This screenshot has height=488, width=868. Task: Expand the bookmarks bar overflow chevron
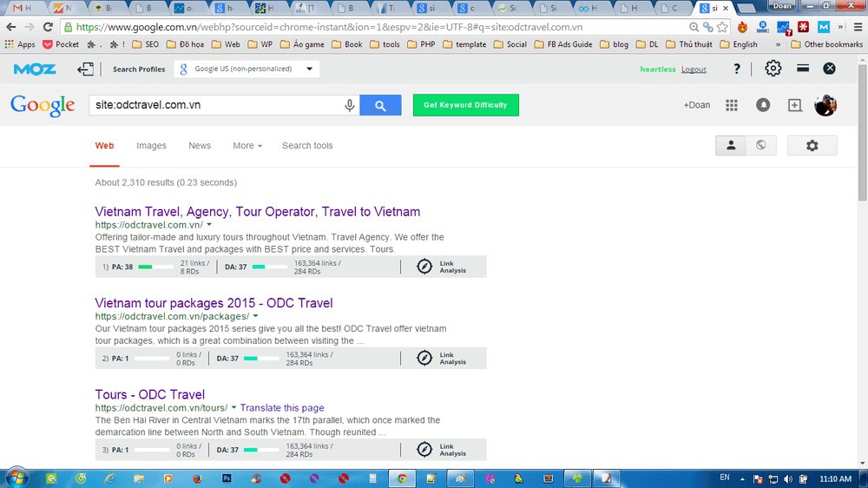coord(778,44)
